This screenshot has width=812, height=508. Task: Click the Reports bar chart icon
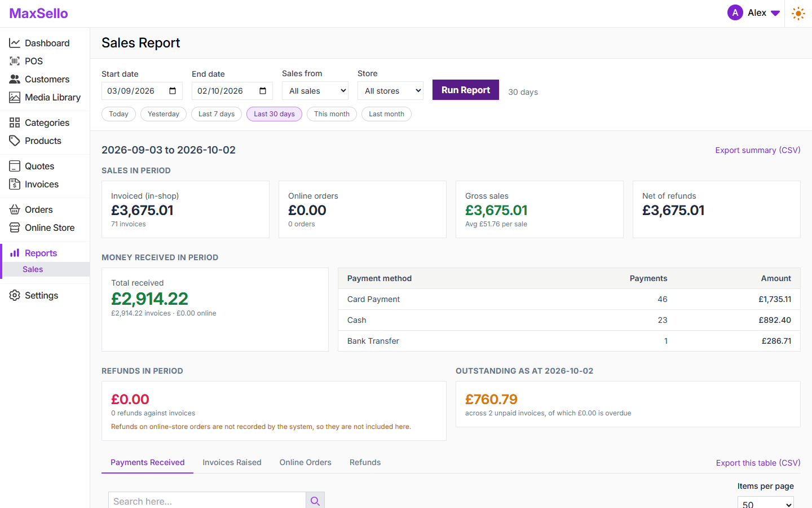click(x=15, y=253)
